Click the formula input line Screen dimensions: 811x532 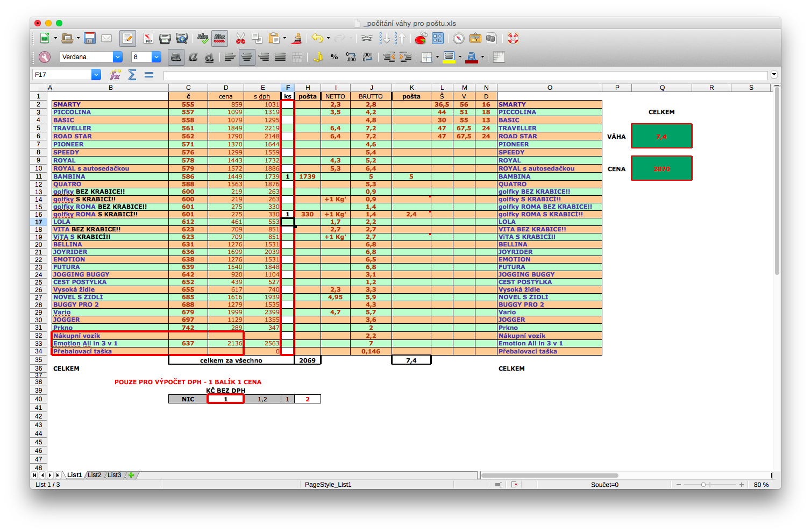465,75
